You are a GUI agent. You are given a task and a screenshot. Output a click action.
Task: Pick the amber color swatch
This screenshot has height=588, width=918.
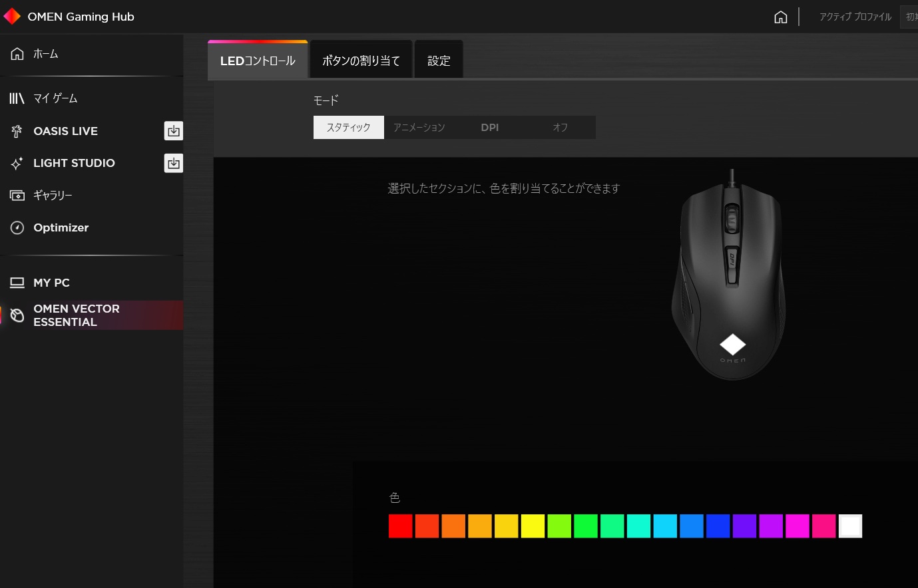[480, 526]
